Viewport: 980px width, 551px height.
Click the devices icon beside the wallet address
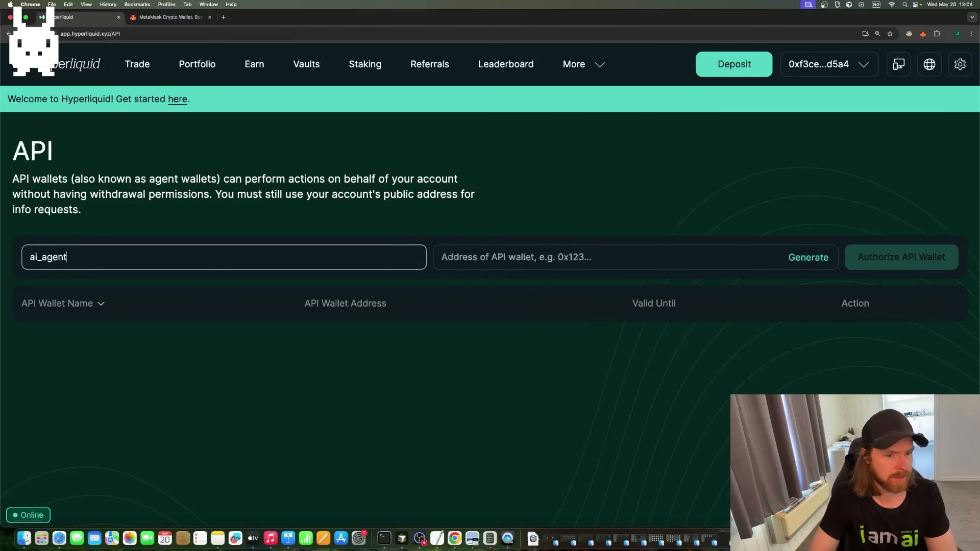click(x=898, y=64)
